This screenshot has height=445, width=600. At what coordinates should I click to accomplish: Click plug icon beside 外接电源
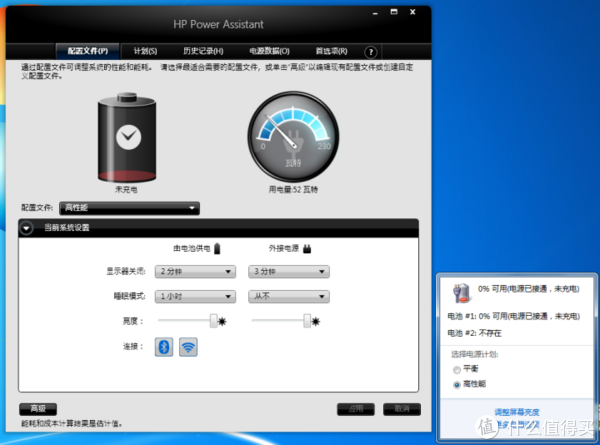[307, 249]
